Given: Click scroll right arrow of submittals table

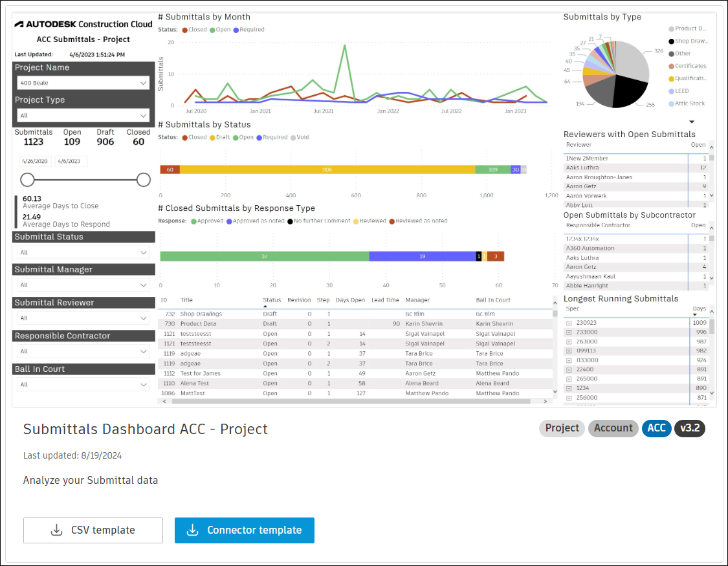Looking at the screenshot, I should coord(545,401).
